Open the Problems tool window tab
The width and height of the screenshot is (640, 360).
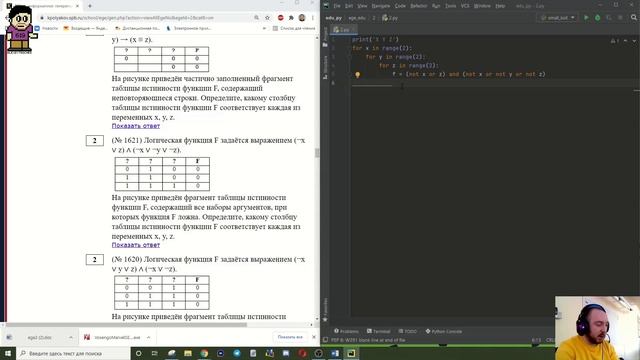[x=346, y=331]
